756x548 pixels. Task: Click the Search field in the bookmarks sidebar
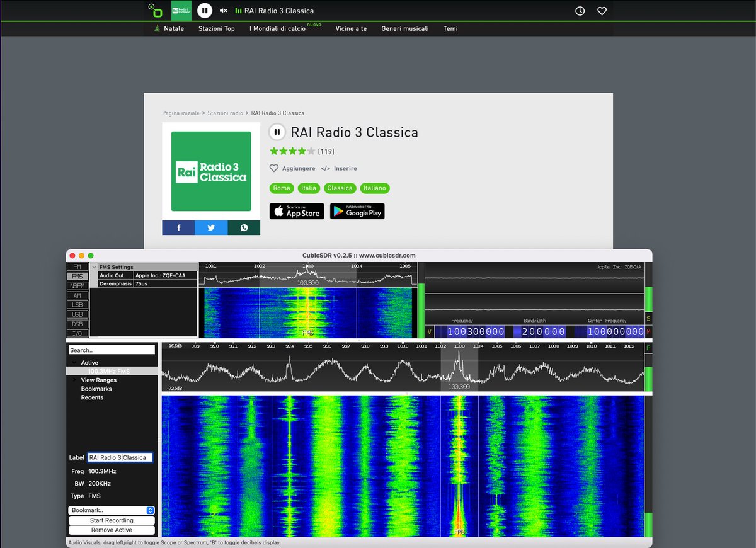point(112,350)
